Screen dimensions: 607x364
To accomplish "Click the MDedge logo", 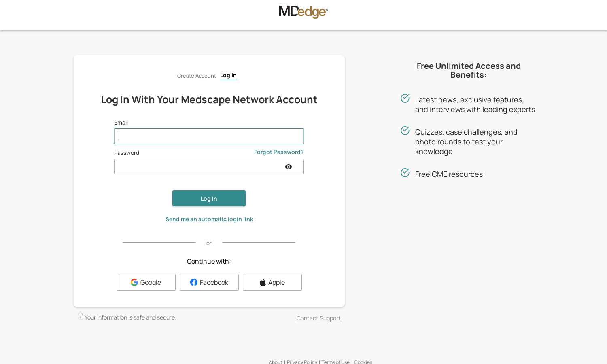I will pyautogui.click(x=303, y=12).
